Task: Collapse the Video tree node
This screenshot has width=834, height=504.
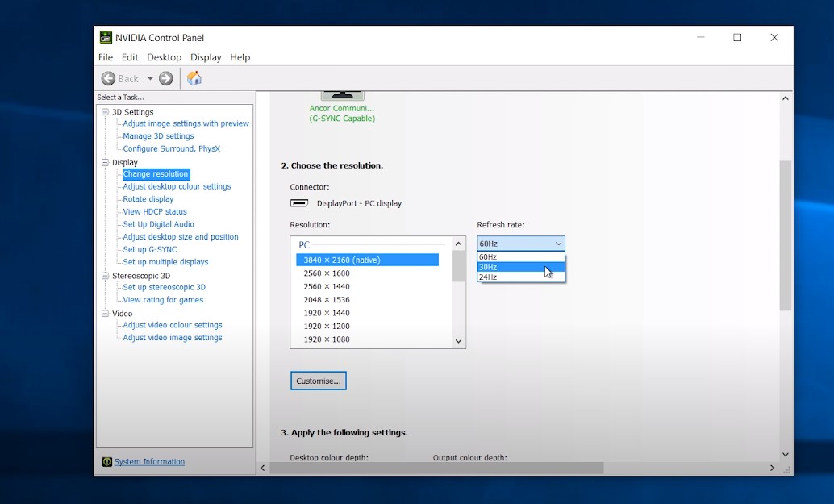Action: [x=106, y=314]
